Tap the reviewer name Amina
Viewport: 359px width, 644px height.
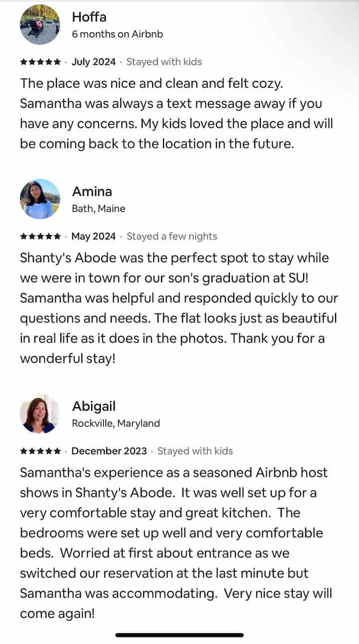click(92, 191)
